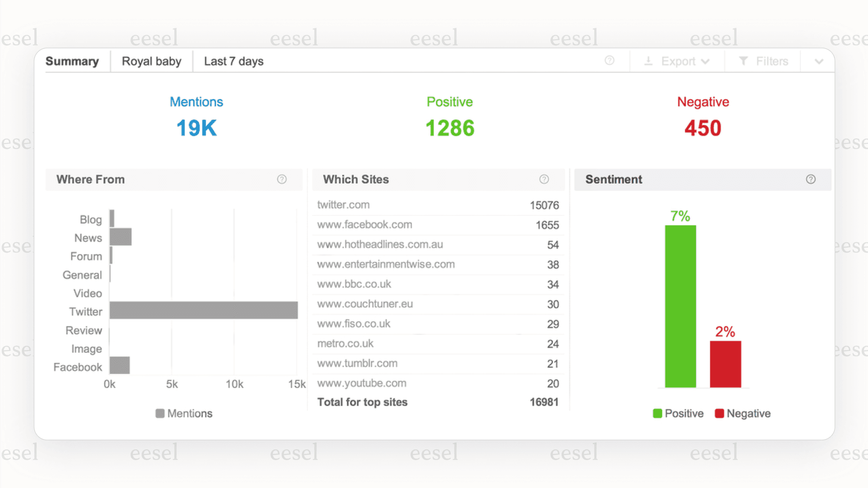Viewport: 868px width, 488px height.
Task: Switch to the Summary tab
Action: (72, 61)
